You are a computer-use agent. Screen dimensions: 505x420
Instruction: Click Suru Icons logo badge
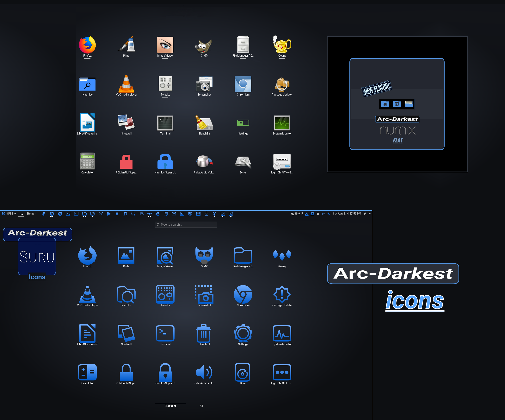[37, 259]
